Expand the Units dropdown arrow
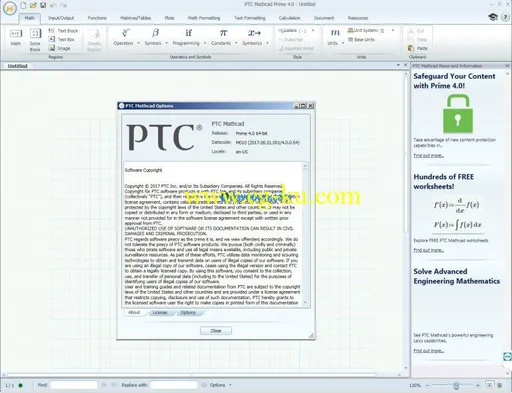Screen dimensions: 512x393 (343, 43)
